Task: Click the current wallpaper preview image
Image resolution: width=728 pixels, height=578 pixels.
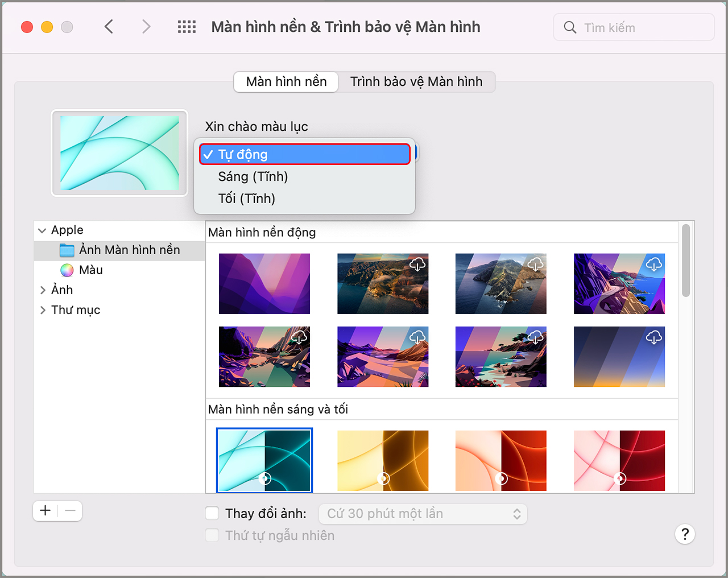Action: pos(119,153)
